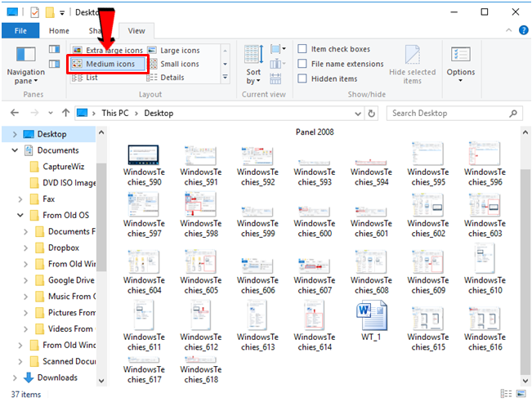The image size is (532, 402).
Task: Open Customize Quick Access Toolbar dropdown
Action: click(x=62, y=13)
